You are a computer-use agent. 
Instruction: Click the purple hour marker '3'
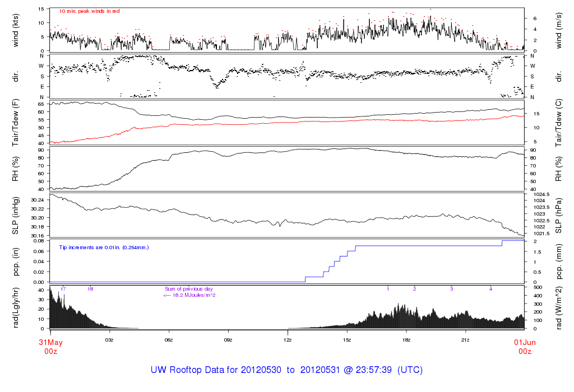coord(452,289)
